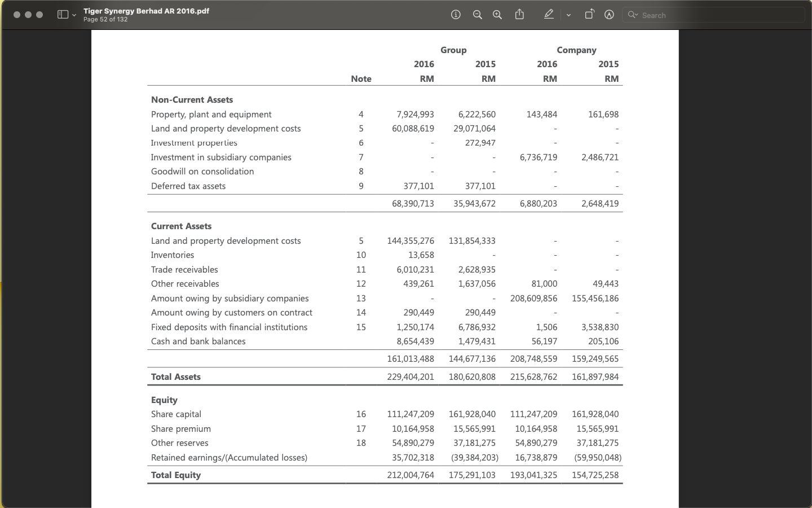Click the document title Tiger Synergy Berhad AR 2016.pdf

click(146, 11)
